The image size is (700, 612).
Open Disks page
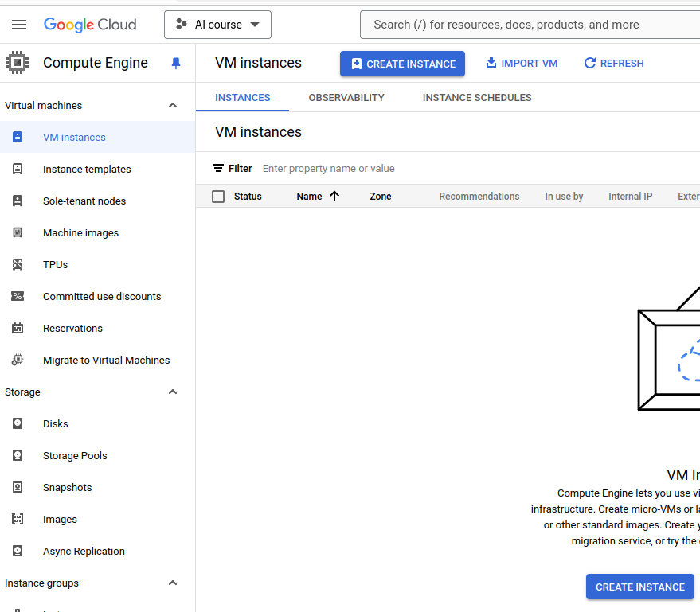[56, 423]
